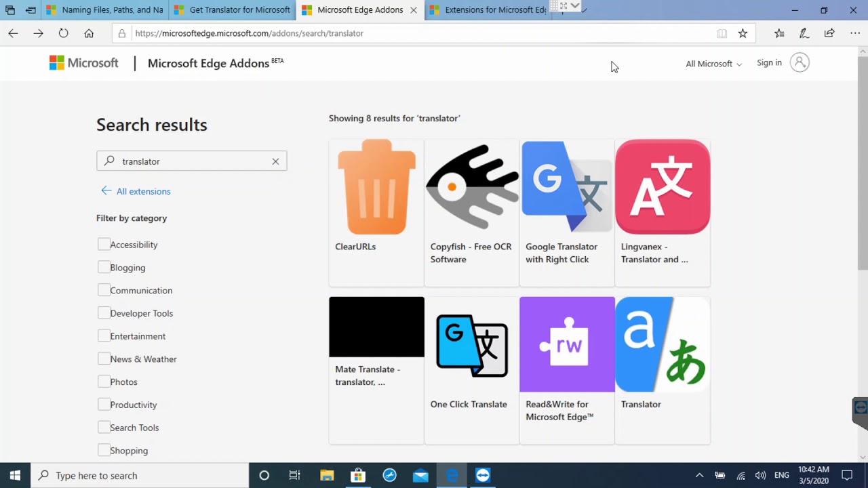Image resolution: width=868 pixels, height=488 pixels.
Task: Check the Developer Tools filter
Action: click(x=104, y=312)
